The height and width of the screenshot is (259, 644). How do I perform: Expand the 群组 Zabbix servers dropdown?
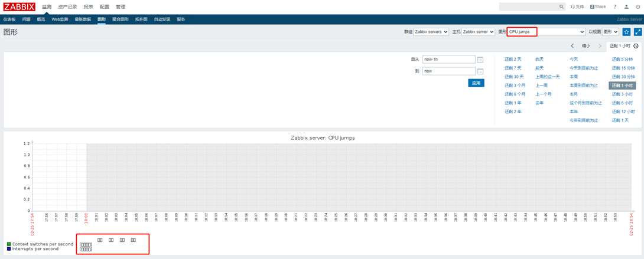pyautogui.click(x=431, y=32)
